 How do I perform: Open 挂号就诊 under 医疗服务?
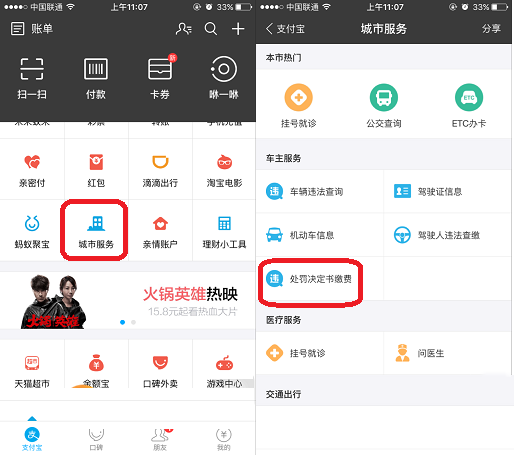click(320, 353)
